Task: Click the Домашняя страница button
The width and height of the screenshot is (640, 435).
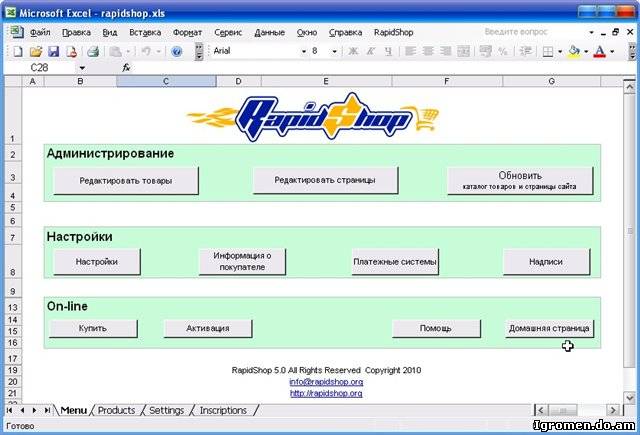Action: pyautogui.click(x=549, y=328)
